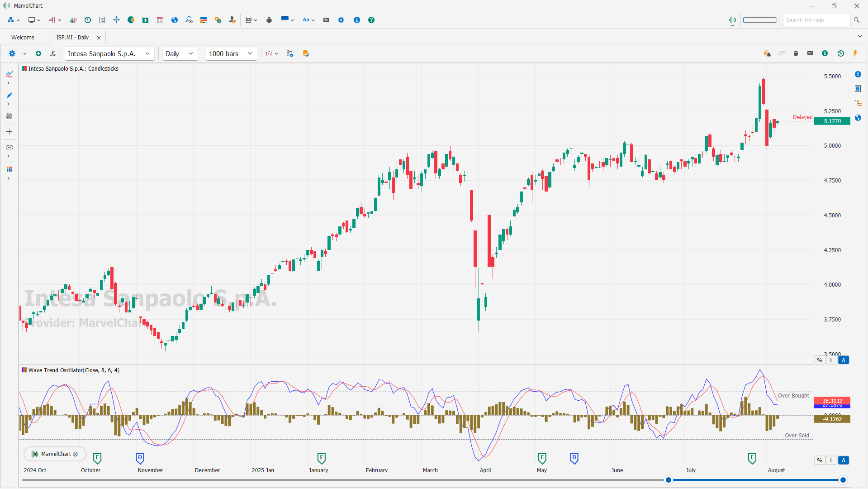
Task: Expand the chart settings gear dropdown arrow
Action: click(x=25, y=54)
